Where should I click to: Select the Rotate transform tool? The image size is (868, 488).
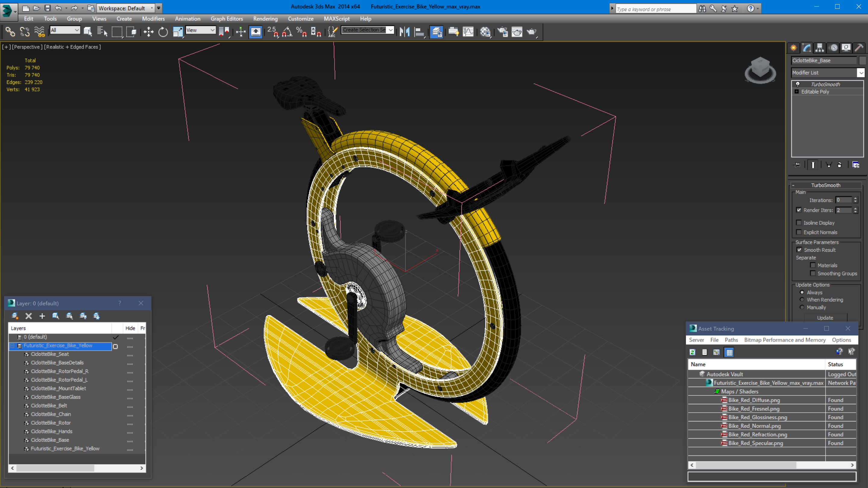[x=163, y=32]
